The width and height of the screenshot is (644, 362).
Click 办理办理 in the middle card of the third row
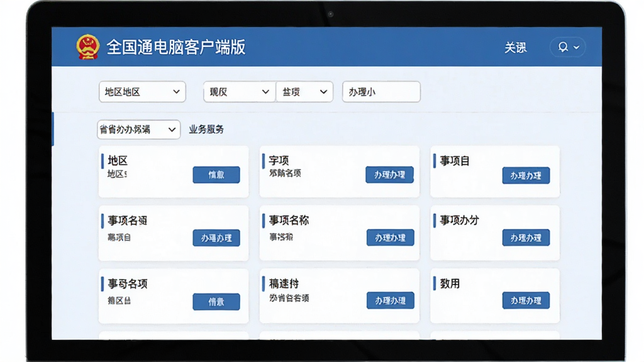(x=390, y=300)
